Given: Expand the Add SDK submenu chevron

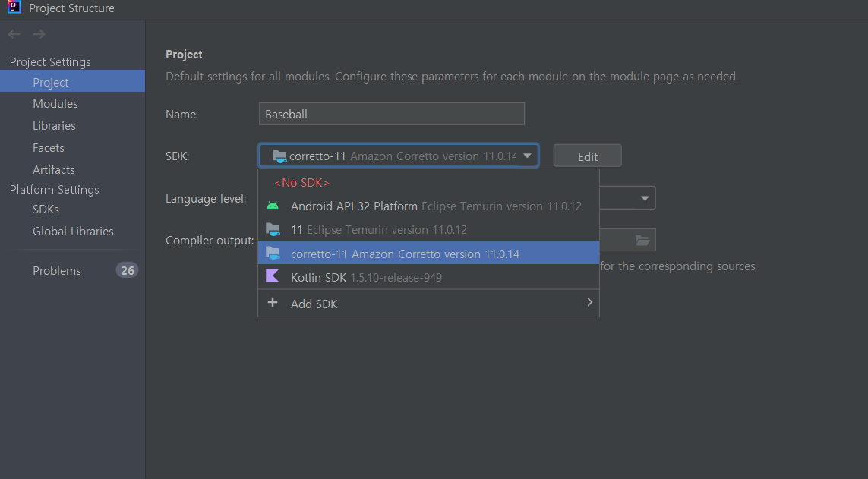Looking at the screenshot, I should (x=589, y=302).
